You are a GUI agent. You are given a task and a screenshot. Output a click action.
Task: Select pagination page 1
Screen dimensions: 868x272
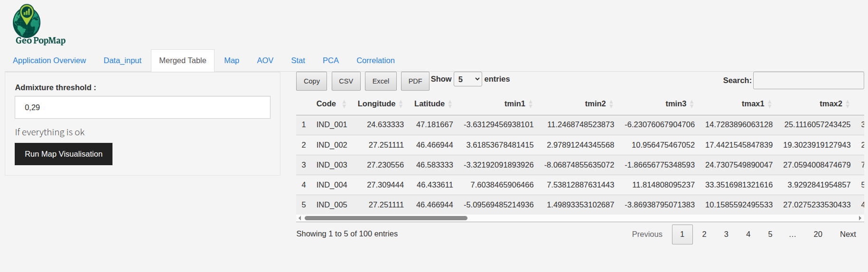pyautogui.click(x=682, y=234)
